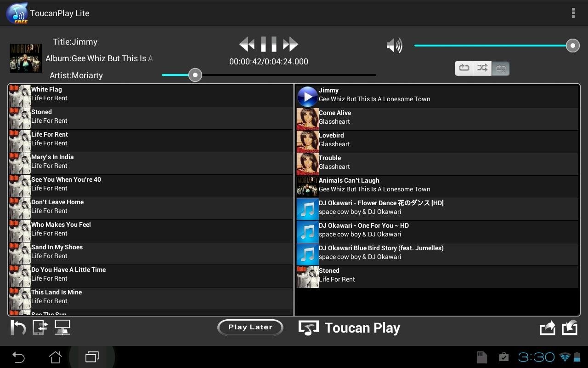The image size is (588, 368).
Task: Click the device transfer icon in bottom toolbar
Action: coord(40,328)
